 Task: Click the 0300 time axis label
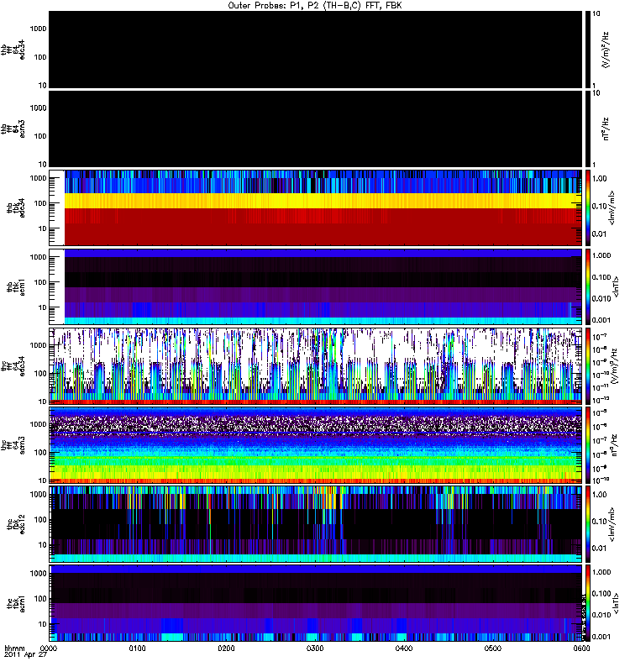[315, 648]
